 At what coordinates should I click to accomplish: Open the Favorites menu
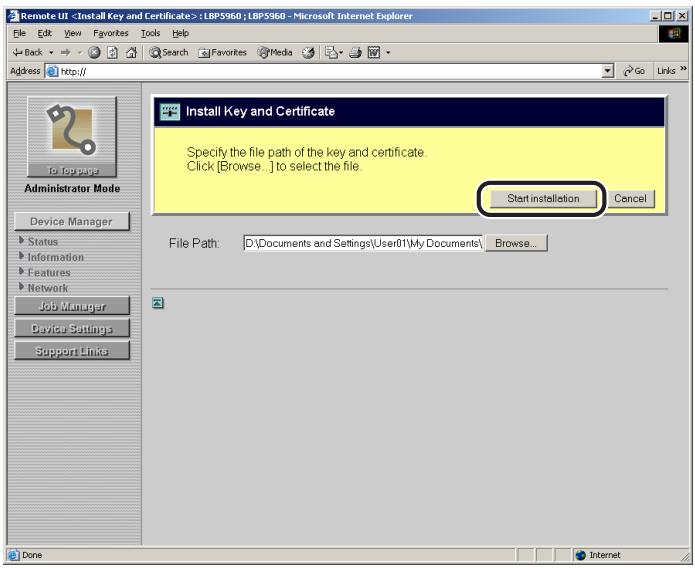[x=110, y=33]
